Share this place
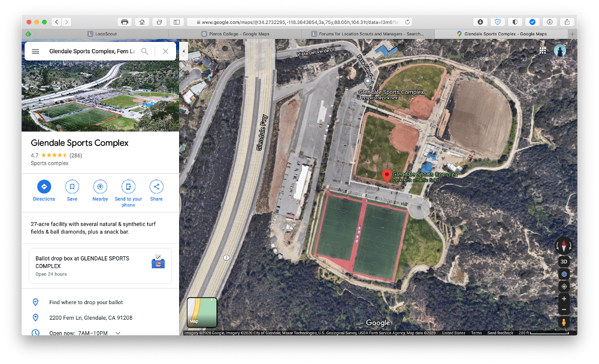 coord(156,186)
